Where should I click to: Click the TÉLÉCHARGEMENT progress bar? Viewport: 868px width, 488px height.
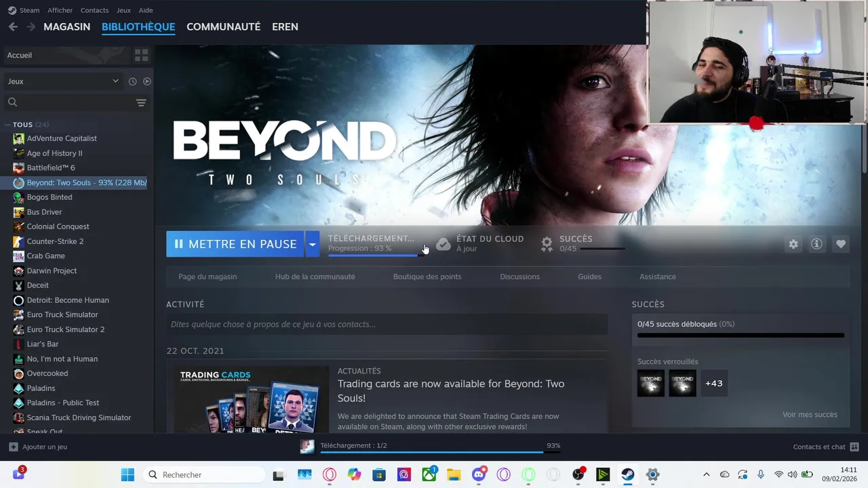point(376,255)
